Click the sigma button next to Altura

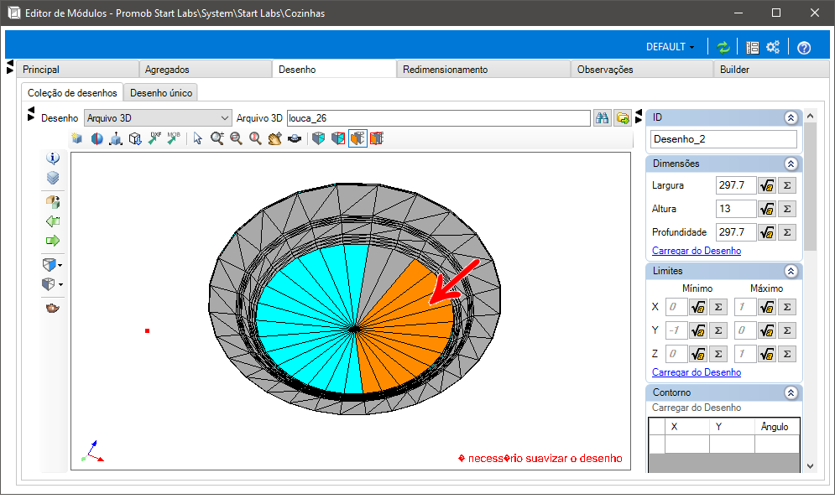(787, 209)
